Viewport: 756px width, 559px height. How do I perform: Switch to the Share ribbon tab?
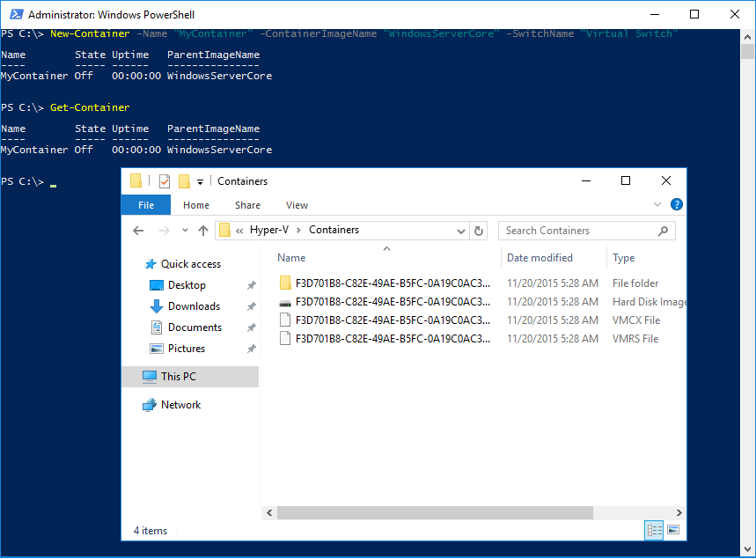(x=248, y=205)
